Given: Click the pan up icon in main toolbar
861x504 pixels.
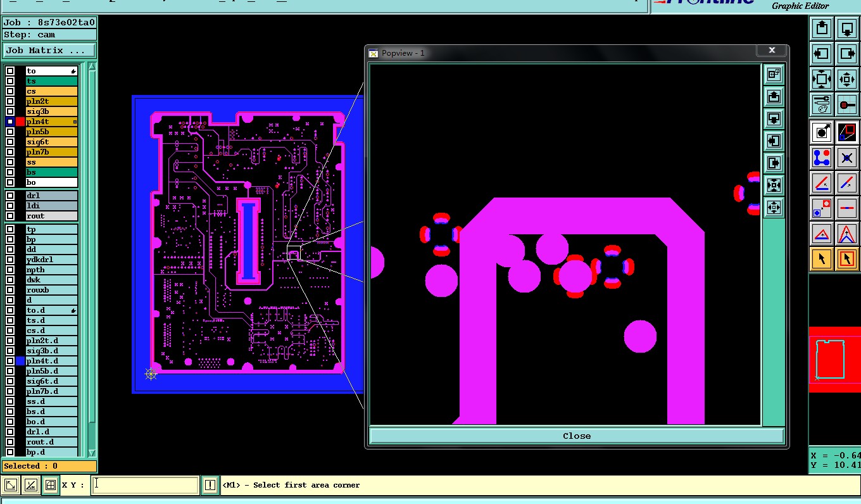Looking at the screenshot, I should [822, 28].
